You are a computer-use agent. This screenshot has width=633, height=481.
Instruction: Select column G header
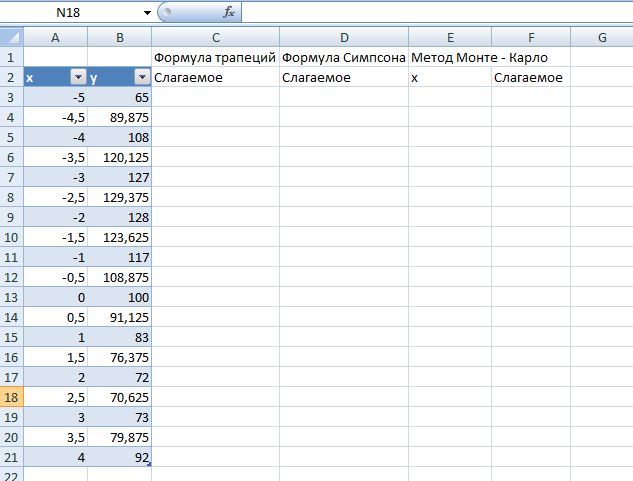[601, 38]
